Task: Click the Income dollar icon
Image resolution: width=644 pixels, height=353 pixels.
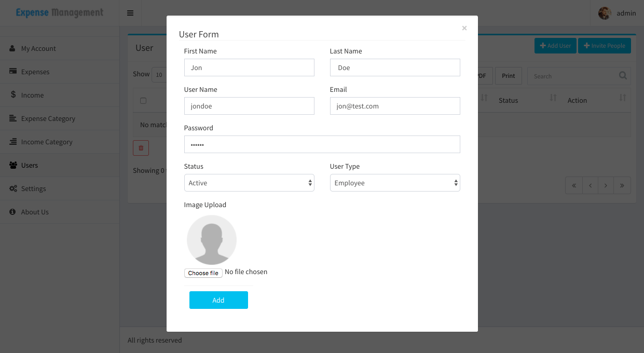Action: click(x=13, y=95)
